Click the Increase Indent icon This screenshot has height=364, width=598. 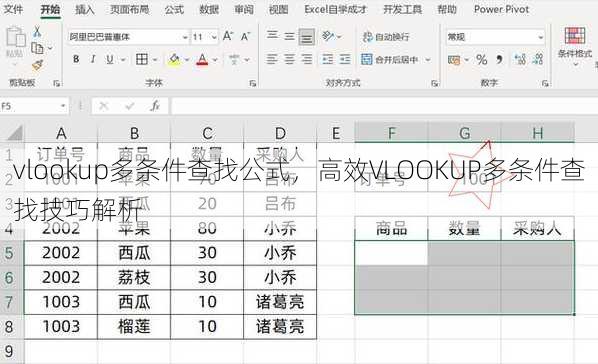[x=345, y=60]
